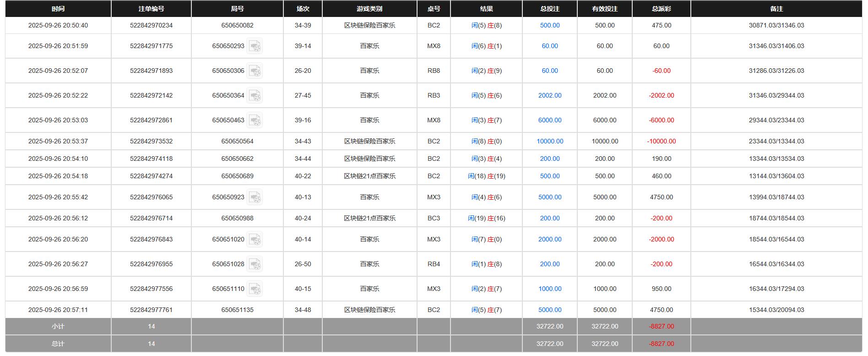
Task: Open video replay icon for round 650650364
Action: 255,95
